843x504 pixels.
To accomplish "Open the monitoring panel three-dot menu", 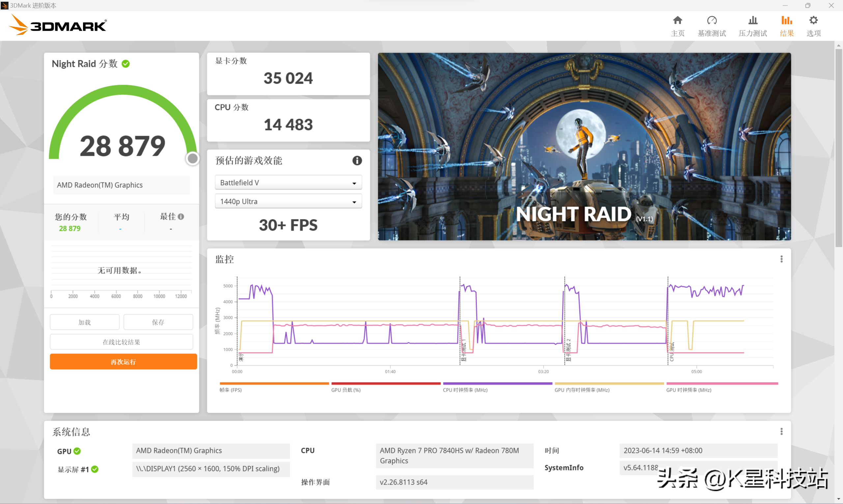I will click(781, 259).
